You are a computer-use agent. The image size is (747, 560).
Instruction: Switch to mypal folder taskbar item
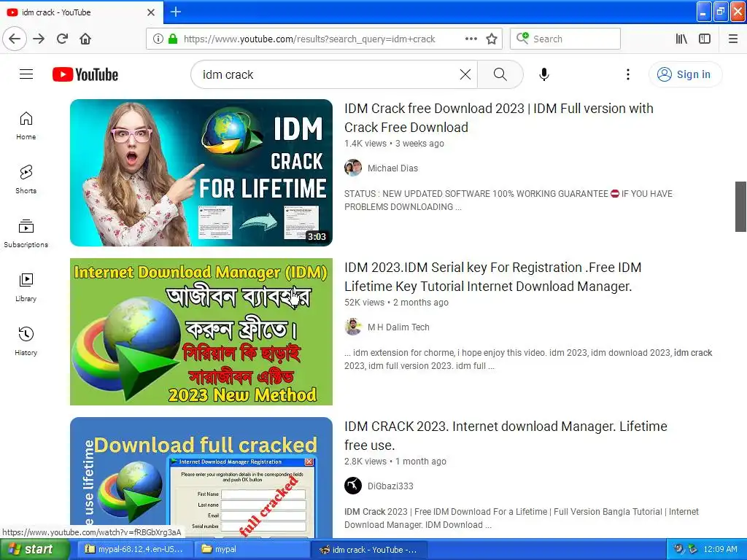point(252,550)
